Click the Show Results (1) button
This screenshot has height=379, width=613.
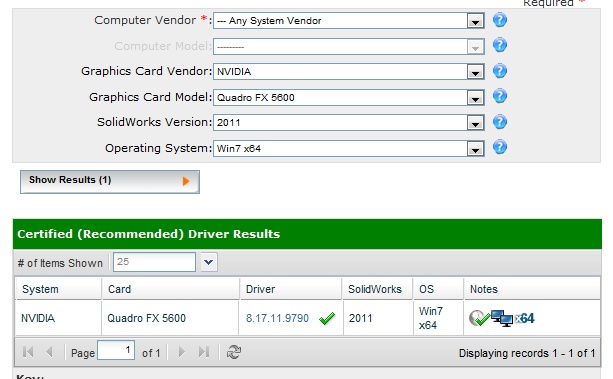tap(110, 181)
